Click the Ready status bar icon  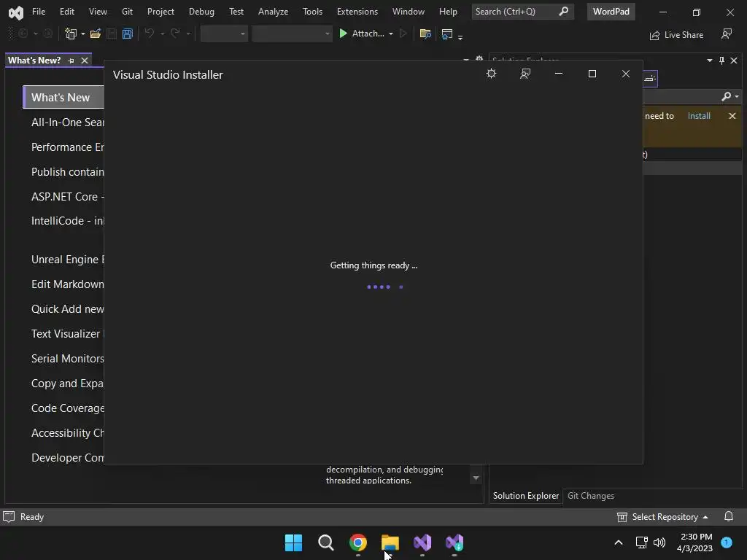(x=9, y=517)
